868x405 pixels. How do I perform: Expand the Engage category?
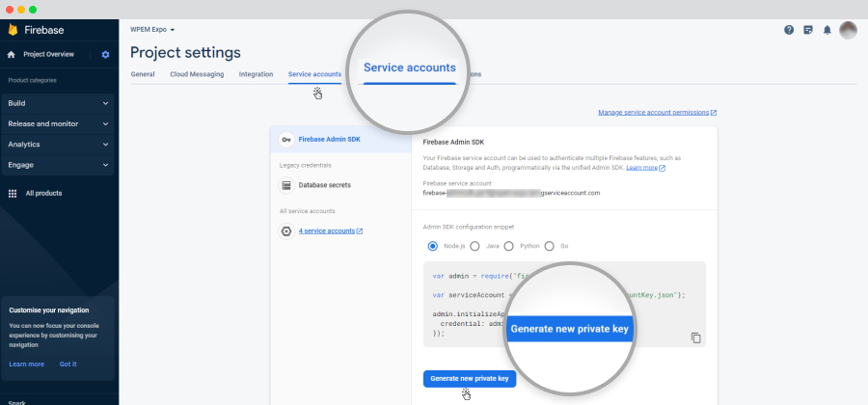point(58,165)
